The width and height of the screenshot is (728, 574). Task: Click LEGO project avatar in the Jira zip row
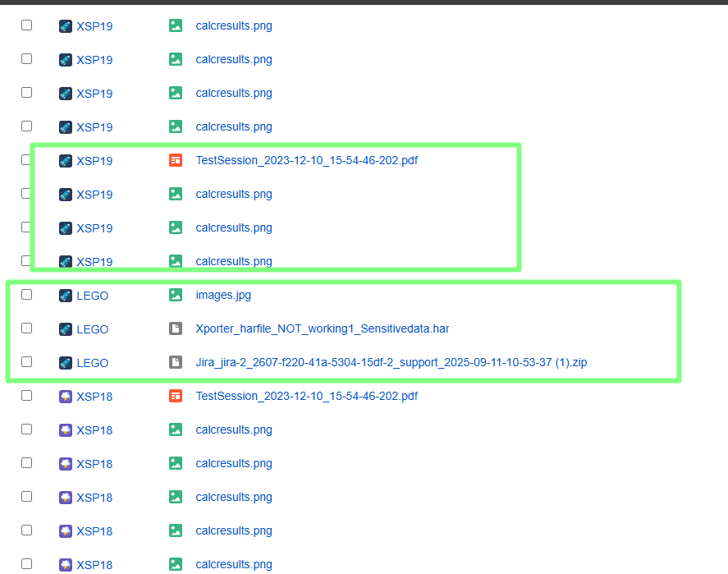[x=66, y=363]
